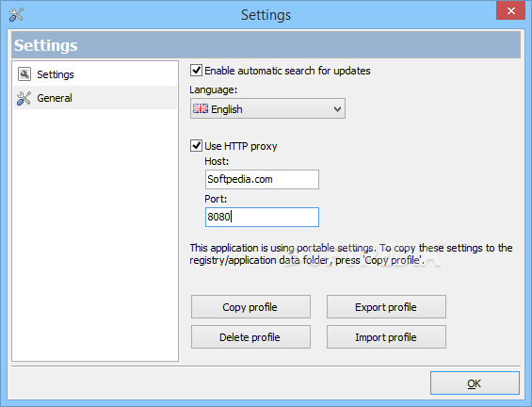The height and width of the screenshot is (407, 532).
Task: Click the Copy profile button
Action: [x=250, y=307]
